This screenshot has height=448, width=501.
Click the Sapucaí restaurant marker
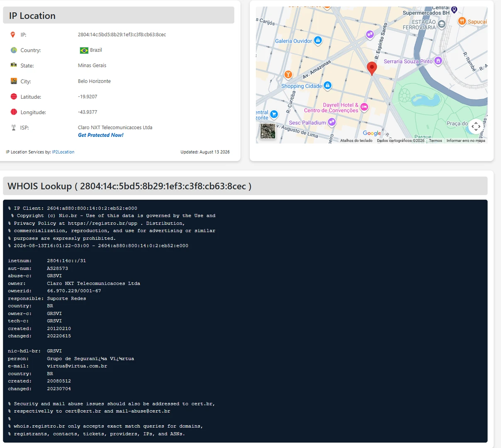click(462, 21)
